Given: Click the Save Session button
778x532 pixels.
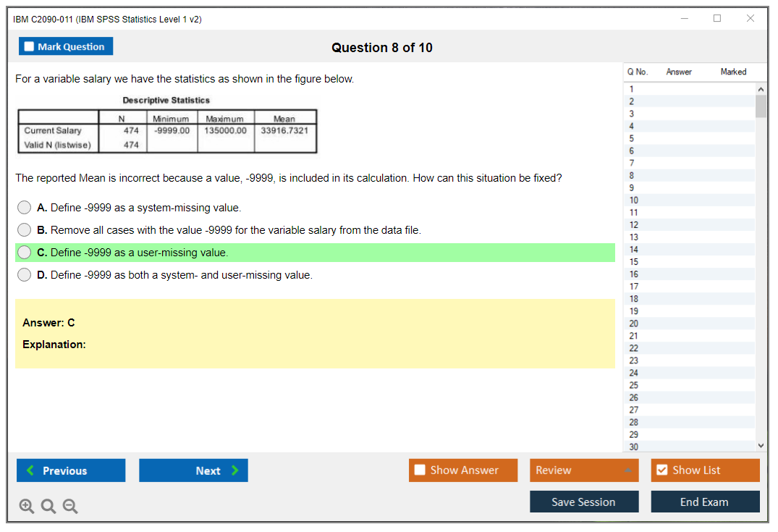Looking at the screenshot, I should pos(583,502).
